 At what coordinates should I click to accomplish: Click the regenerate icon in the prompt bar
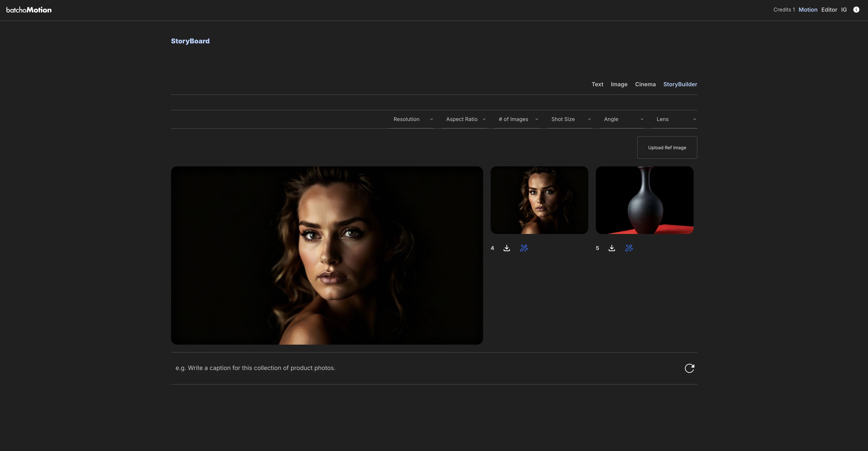689,368
